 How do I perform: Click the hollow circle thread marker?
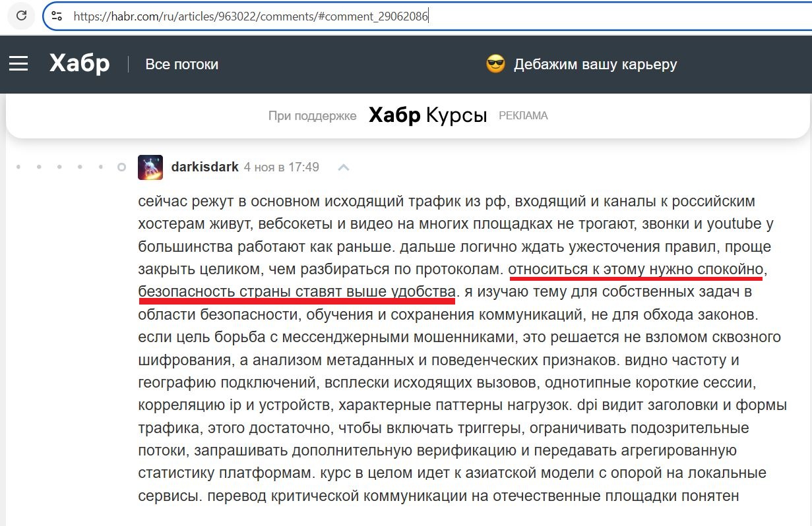[121, 167]
